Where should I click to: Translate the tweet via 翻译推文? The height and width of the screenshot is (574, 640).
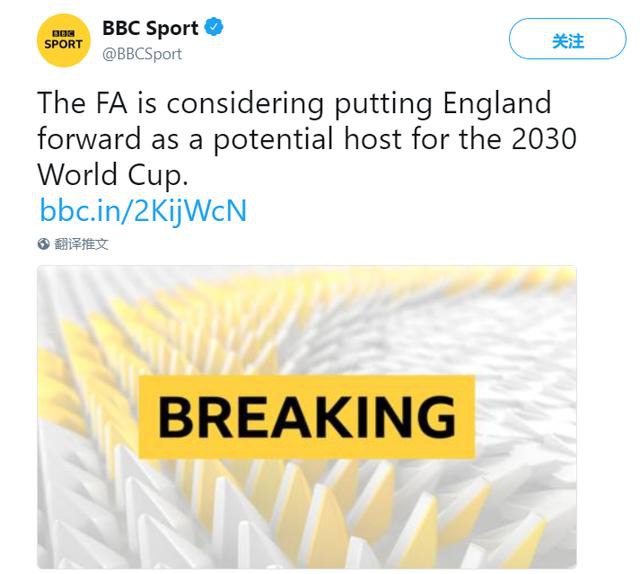click(x=81, y=244)
